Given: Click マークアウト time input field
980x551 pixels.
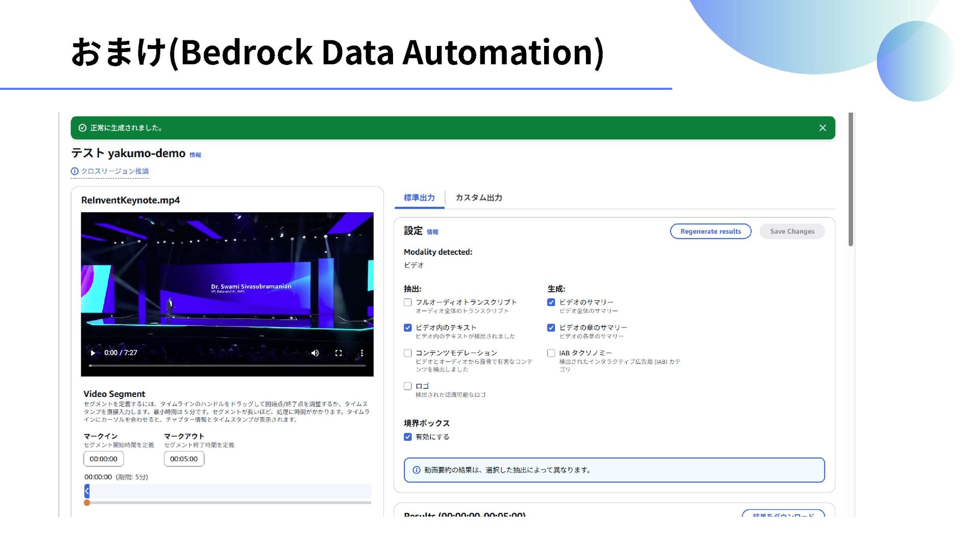Looking at the screenshot, I should tap(184, 459).
